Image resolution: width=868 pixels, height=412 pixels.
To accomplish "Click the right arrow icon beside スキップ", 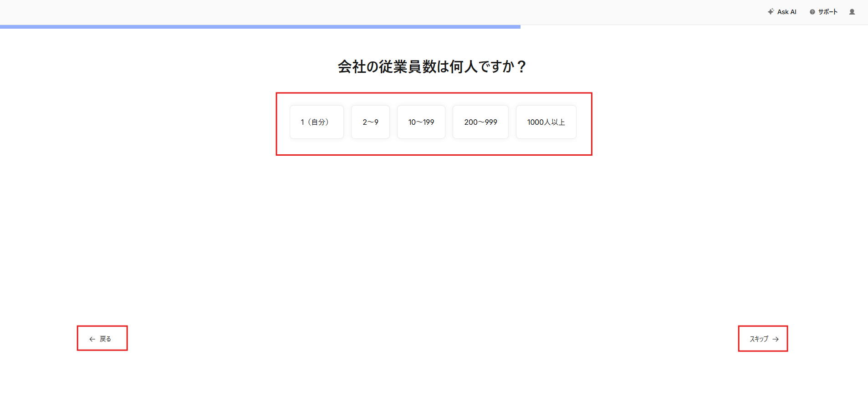I will coord(776,339).
